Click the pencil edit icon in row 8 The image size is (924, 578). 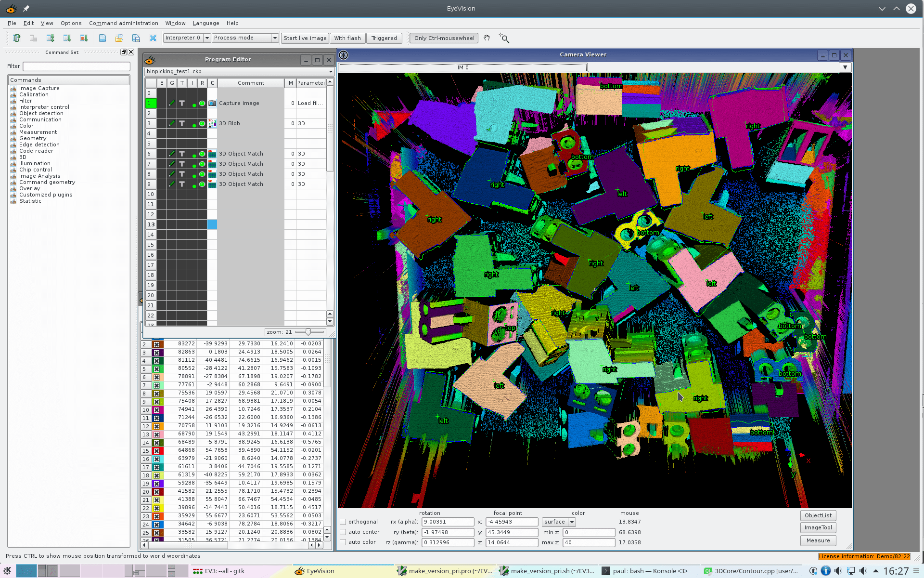[172, 174]
